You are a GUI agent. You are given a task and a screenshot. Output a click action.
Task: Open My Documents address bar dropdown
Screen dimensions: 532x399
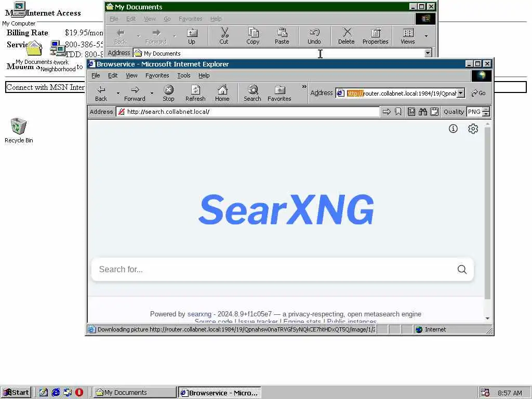pyautogui.click(x=428, y=52)
